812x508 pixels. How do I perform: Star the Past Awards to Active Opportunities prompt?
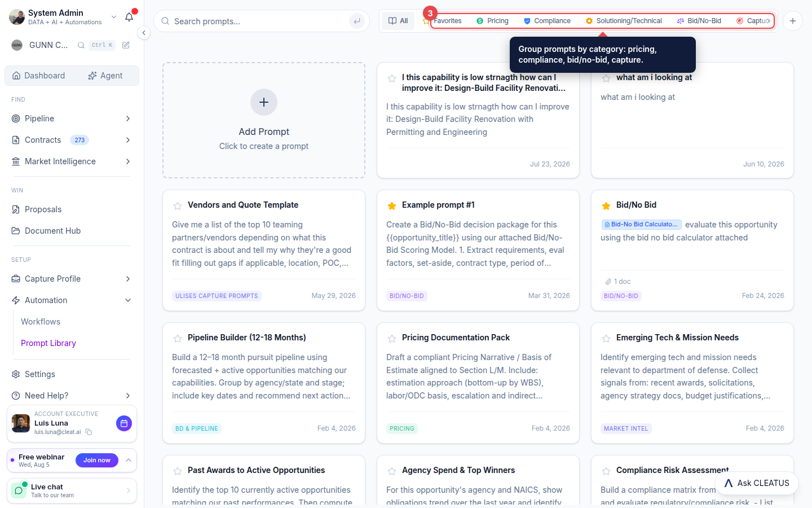pos(178,471)
